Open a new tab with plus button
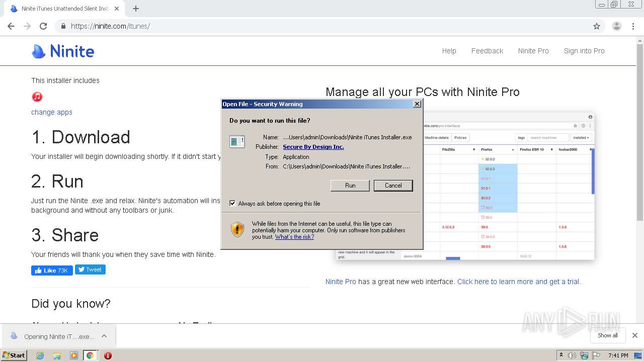Viewport: 644px width, 362px height. pos(136,9)
